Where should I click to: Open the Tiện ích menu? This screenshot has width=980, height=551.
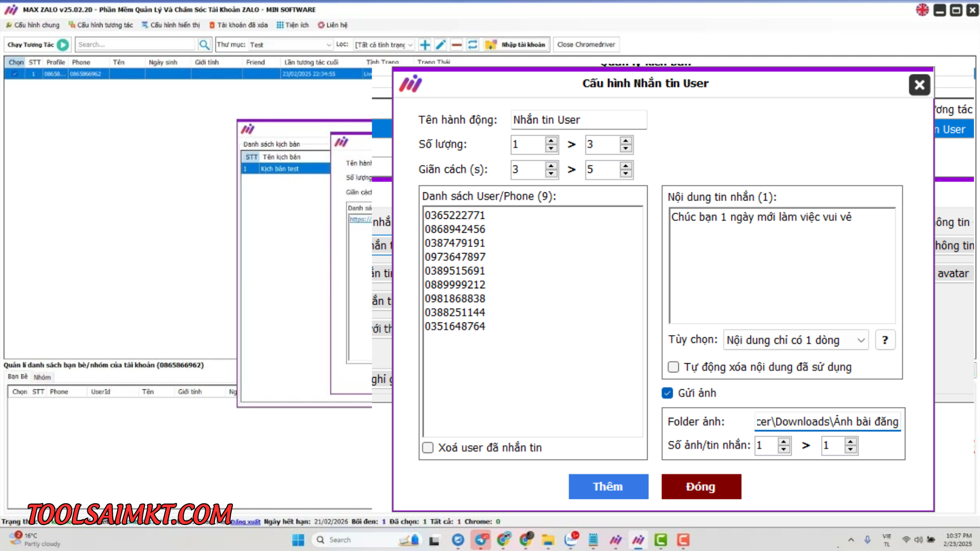(x=292, y=25)
